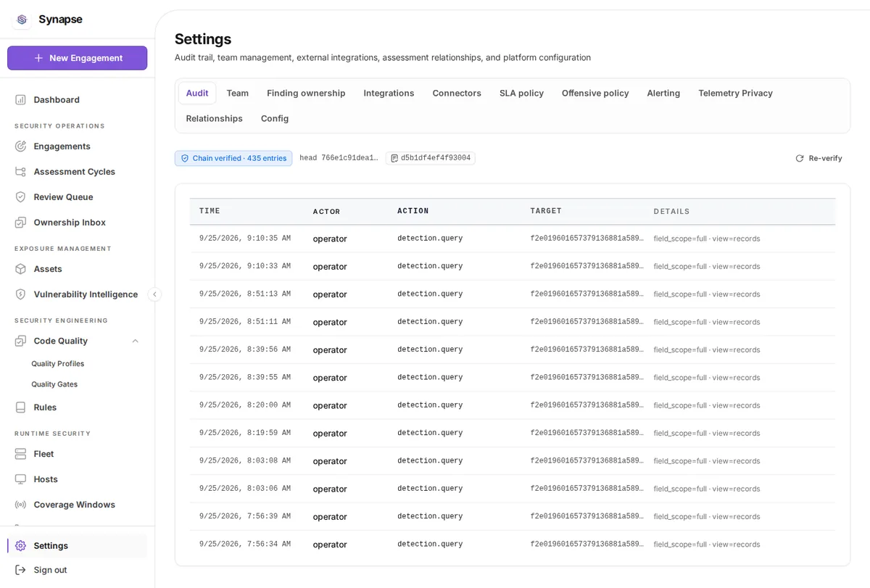
Task: Open Ownership Inbox in sidebar
Action: click(78, 223)
